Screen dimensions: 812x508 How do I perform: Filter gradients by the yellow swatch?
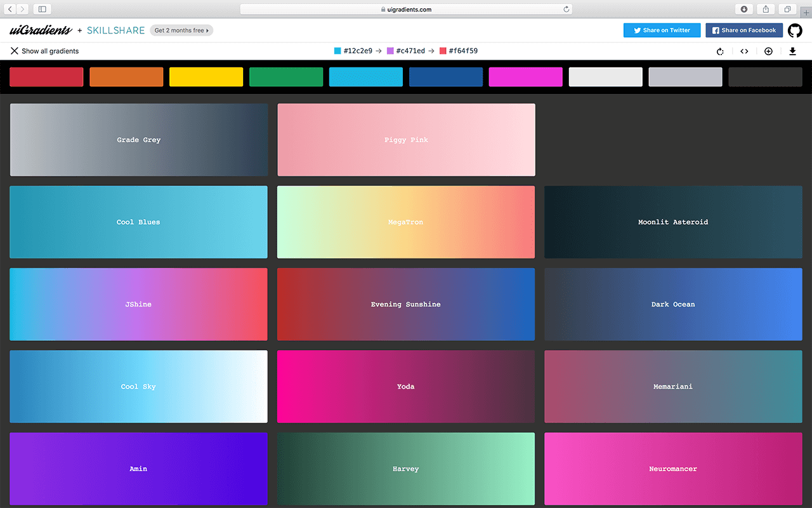point(206,77)
